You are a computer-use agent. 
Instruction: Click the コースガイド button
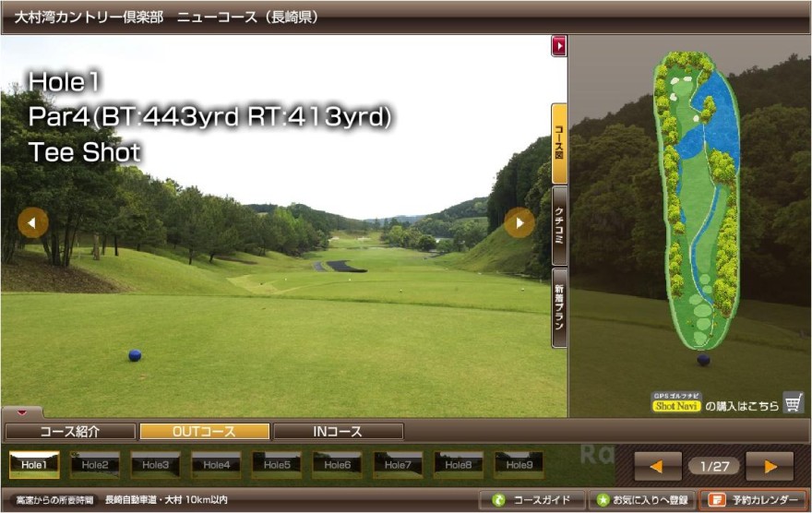(x=531, y=501)
